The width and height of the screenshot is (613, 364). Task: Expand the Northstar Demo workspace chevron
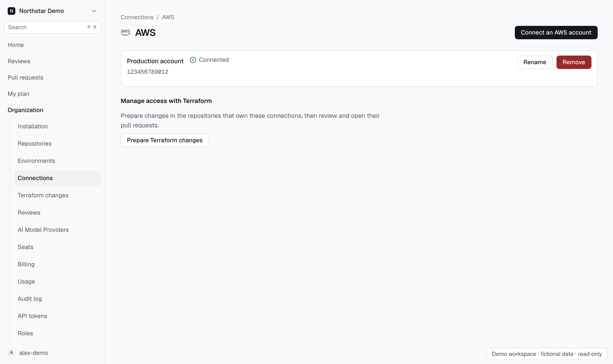[94, 11]
